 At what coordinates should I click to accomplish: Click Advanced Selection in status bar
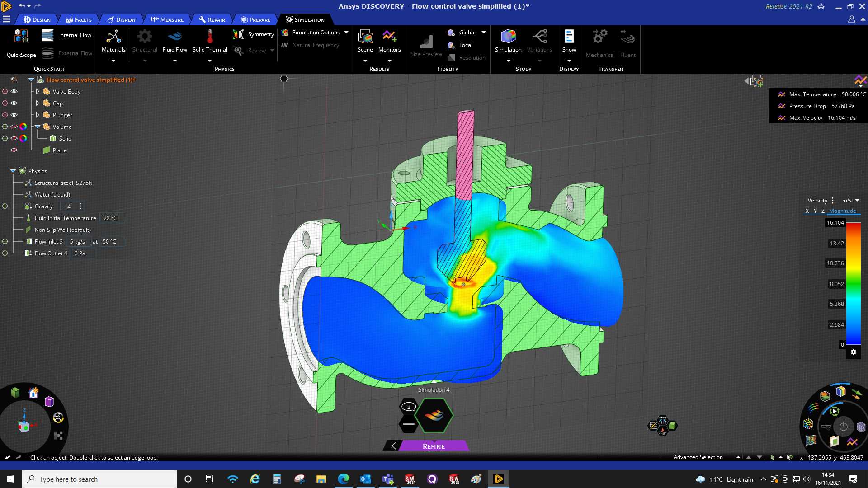point(698,457)
